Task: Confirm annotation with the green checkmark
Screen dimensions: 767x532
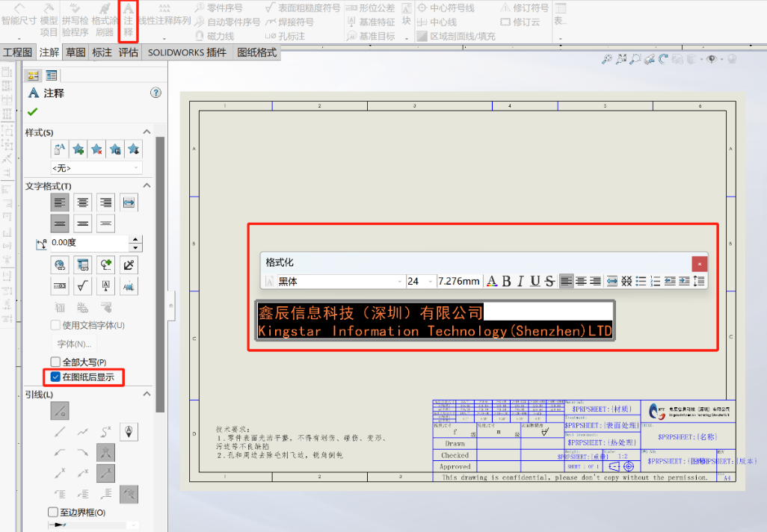Action: (x=34, y=113)
